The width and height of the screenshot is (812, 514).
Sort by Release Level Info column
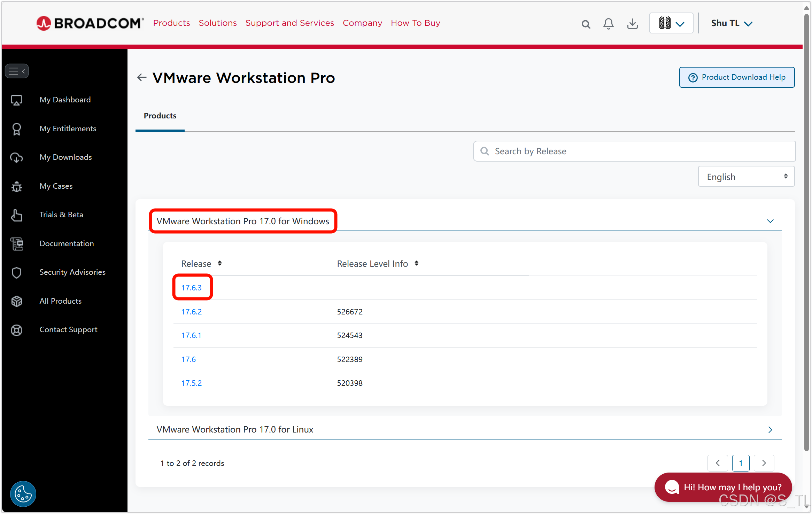pos(416,264)
